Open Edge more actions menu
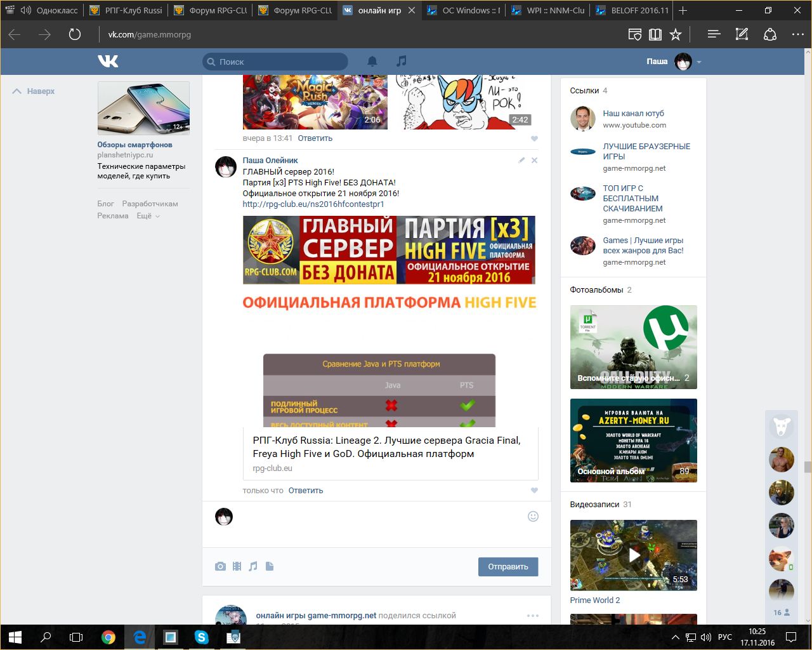This screenshot has width=812, height=650. (x=797, y=34)
